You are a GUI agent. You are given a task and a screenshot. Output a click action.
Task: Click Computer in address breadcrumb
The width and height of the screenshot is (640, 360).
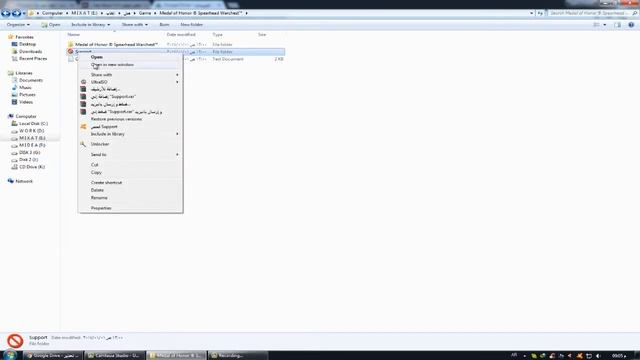[x=53, y=13]
